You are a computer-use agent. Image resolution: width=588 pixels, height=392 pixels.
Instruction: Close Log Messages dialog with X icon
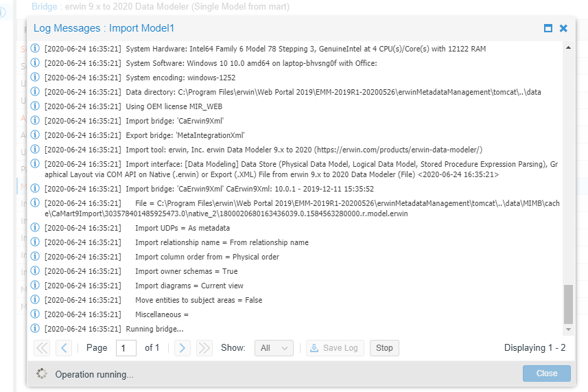563,28
